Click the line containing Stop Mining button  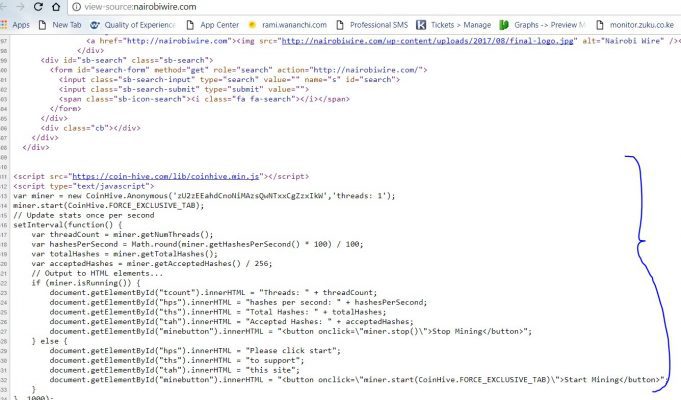click(291, 331)
